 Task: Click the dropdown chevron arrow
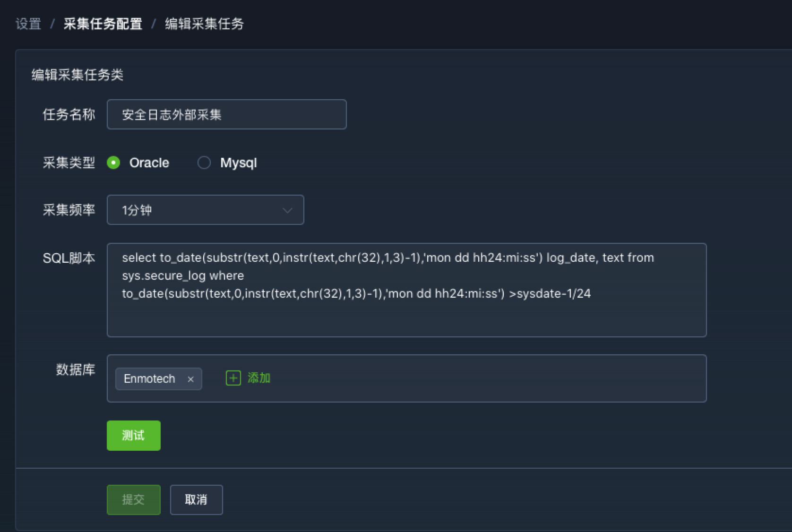[287, 210]
